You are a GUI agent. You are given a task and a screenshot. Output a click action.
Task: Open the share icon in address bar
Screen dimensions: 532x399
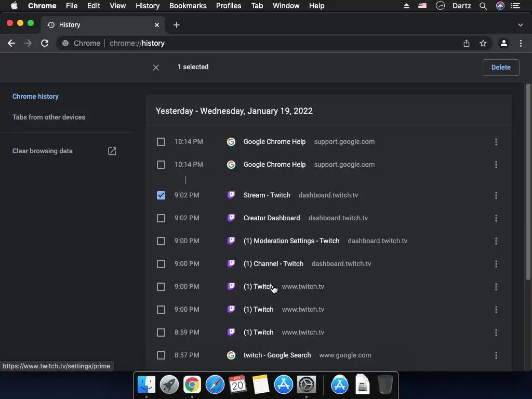tap(467, 43)
